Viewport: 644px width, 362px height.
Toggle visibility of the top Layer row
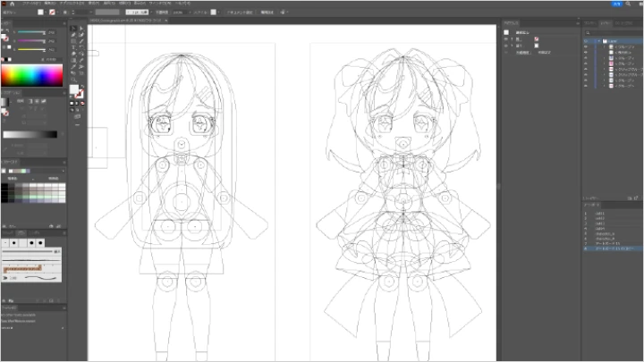(x=586, y=41)
